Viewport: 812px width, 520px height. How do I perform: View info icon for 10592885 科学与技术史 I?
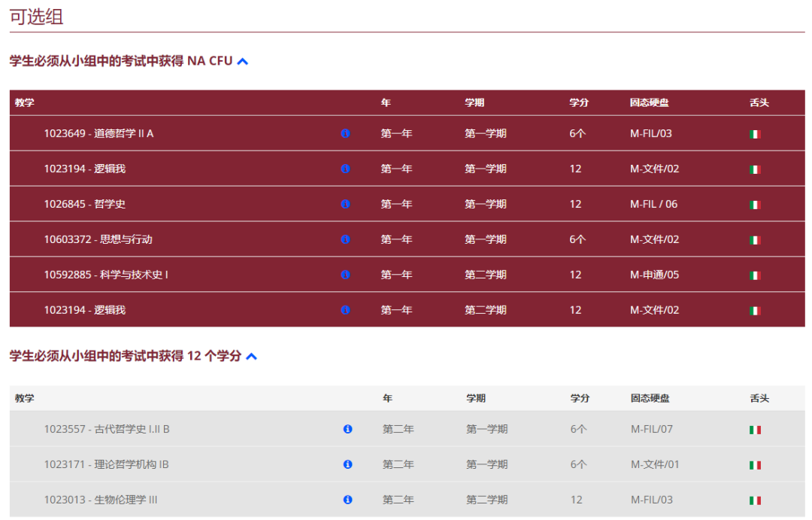[x=345, y=274]
